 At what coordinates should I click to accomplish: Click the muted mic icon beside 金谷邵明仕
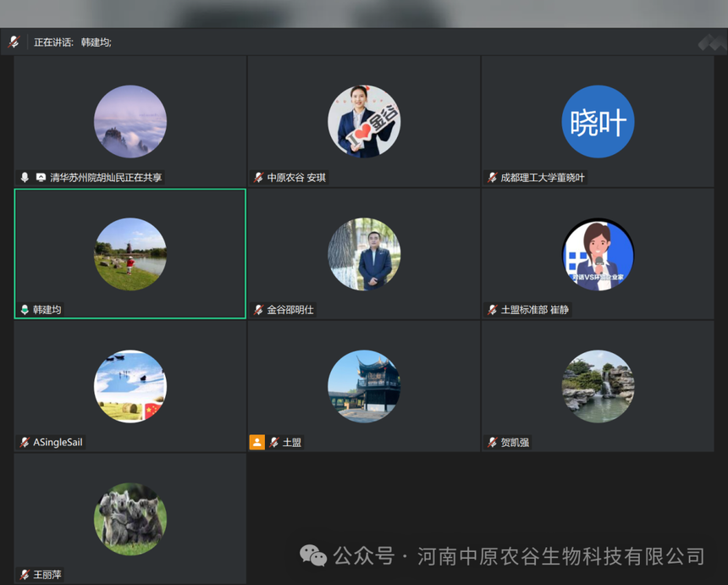pos(258,310)
